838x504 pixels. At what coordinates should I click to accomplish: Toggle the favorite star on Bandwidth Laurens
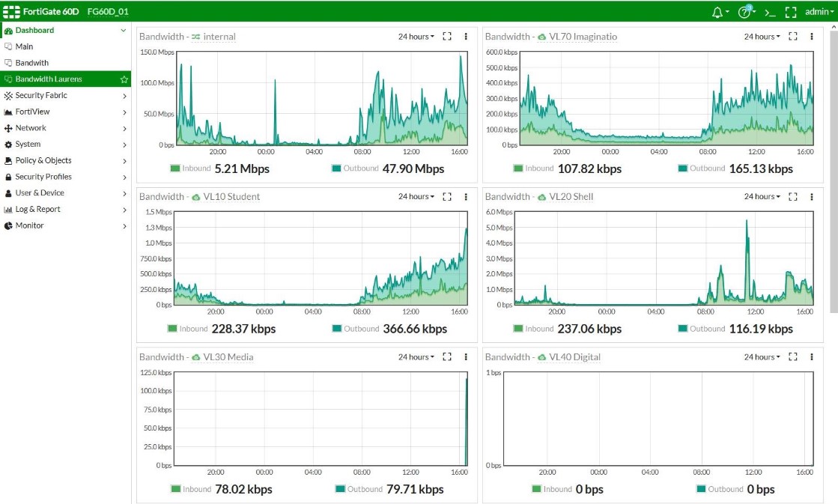coord(125,79)
